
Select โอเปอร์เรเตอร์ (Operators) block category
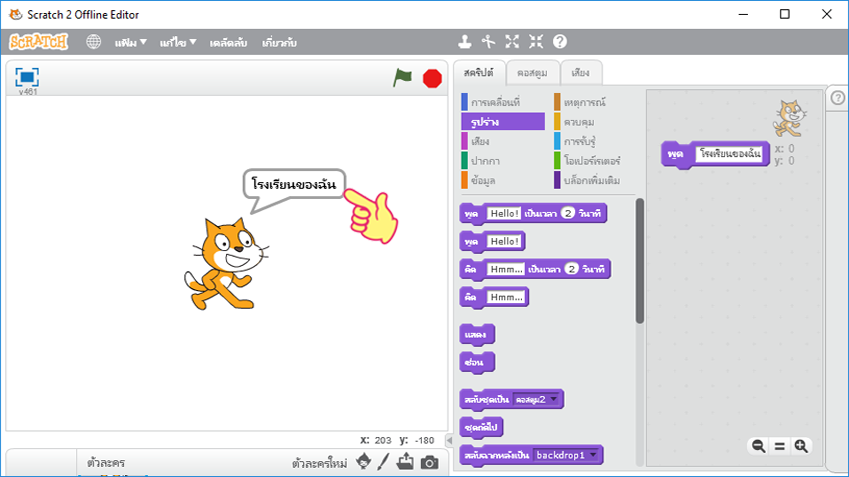coord(587,160)
